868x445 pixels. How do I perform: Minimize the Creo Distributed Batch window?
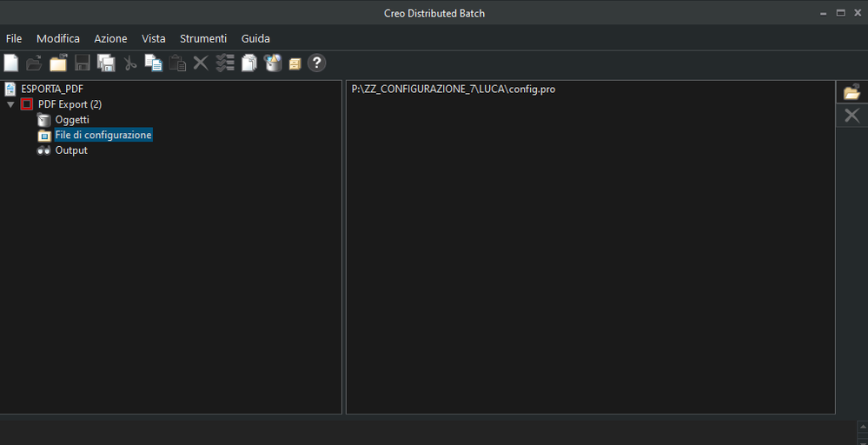pyautogui.click(x=824, y=13)
